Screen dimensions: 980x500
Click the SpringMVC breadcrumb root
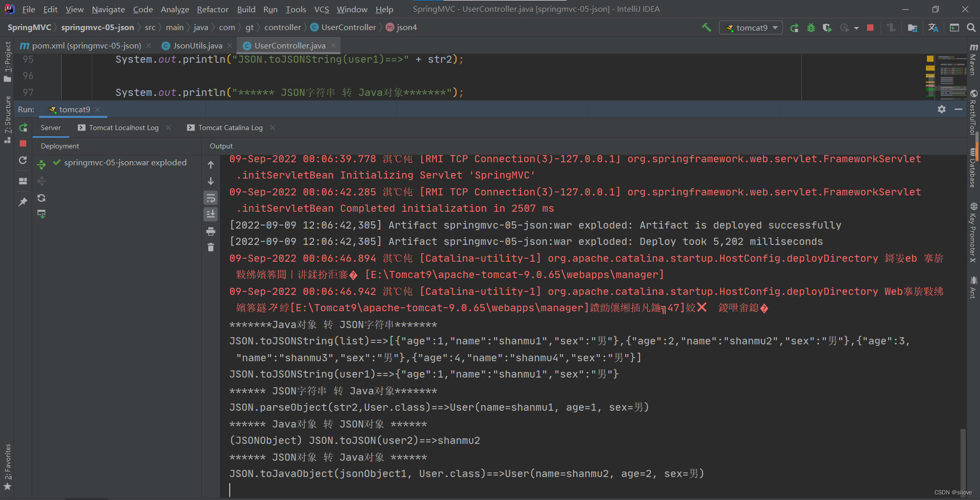click(x=29, y=28)
